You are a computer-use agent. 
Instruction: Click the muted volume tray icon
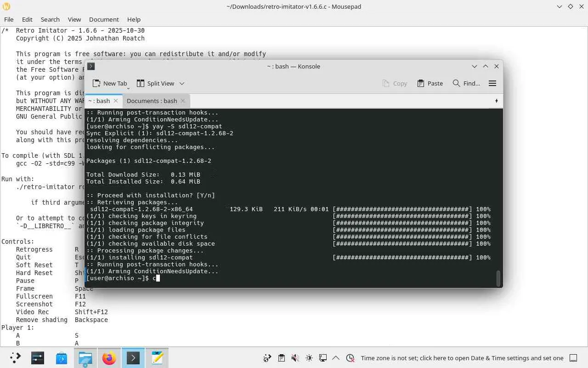point(295,358)
